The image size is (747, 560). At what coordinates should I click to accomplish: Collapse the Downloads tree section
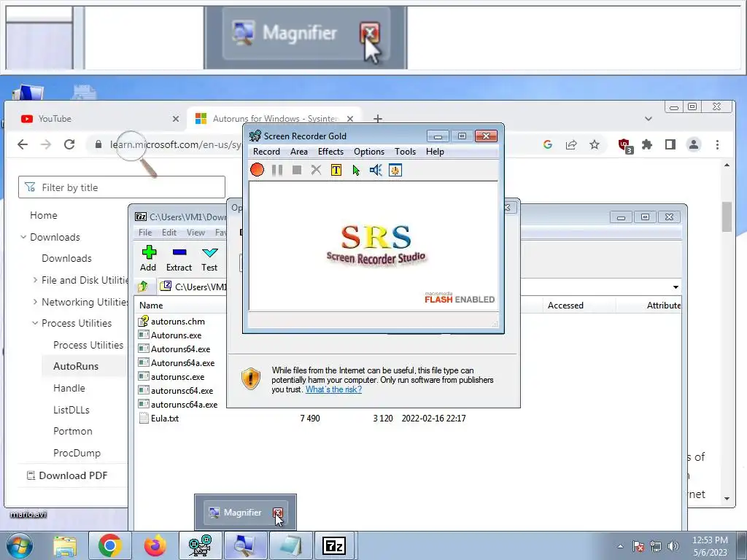click(23, 237)
